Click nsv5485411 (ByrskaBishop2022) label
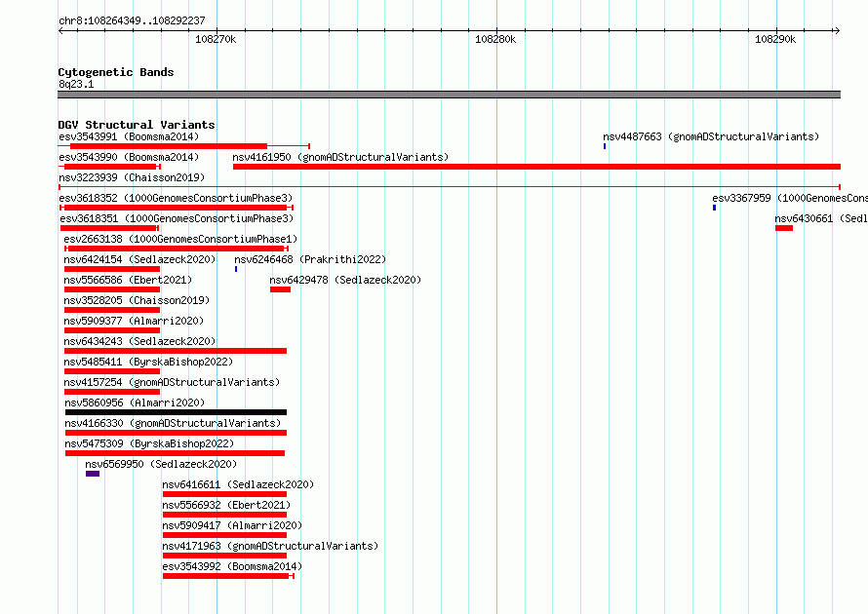The height and width of the screenshot is (614, 868). 148,362
